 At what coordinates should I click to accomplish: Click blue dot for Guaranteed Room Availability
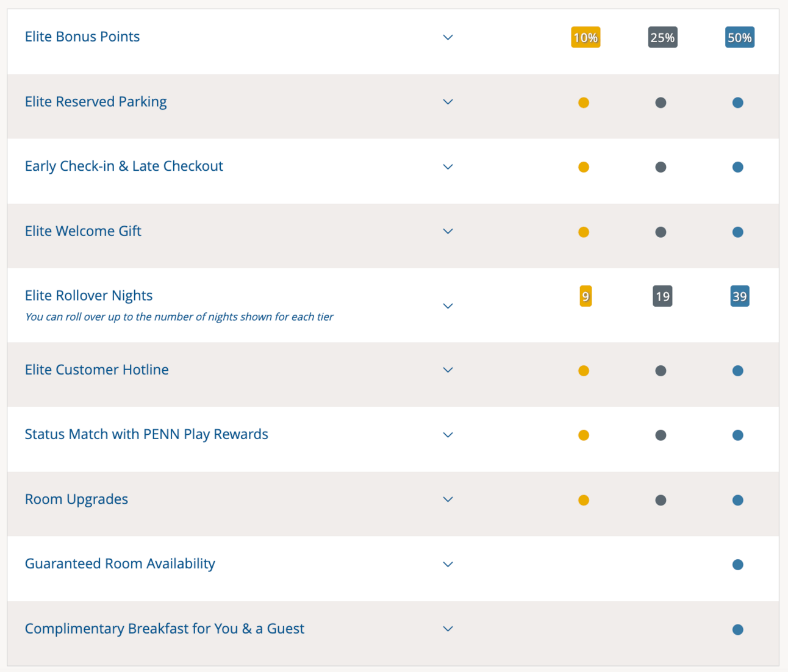738,565
